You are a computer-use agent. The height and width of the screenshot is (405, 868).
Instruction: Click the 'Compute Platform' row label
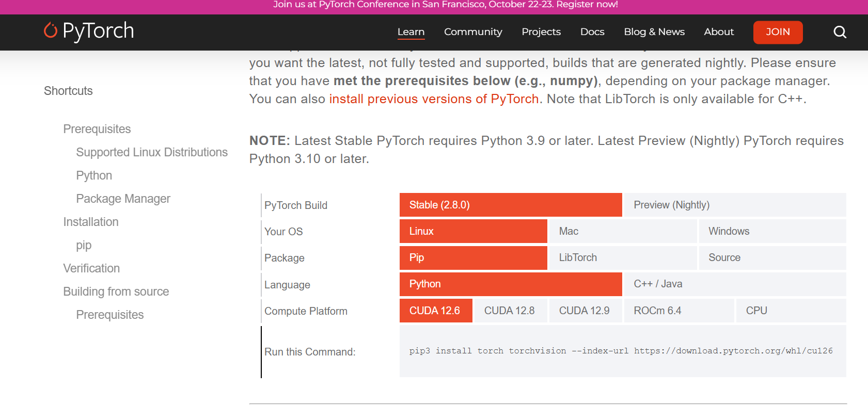coord(306,311)
